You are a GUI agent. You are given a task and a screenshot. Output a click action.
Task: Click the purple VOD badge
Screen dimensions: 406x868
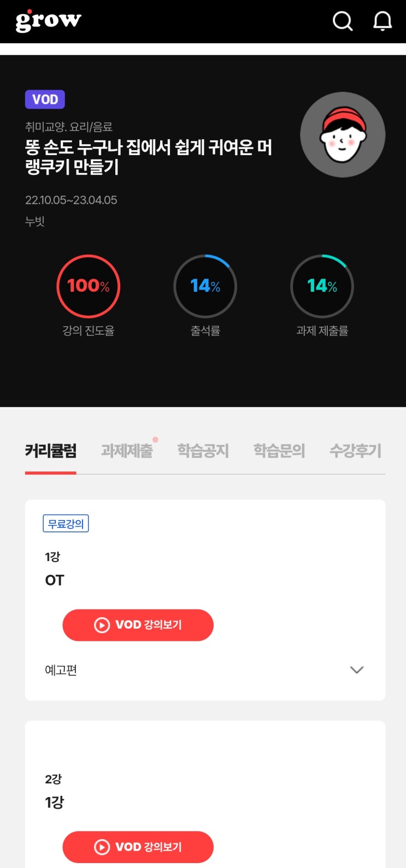(x=45, y=99)
